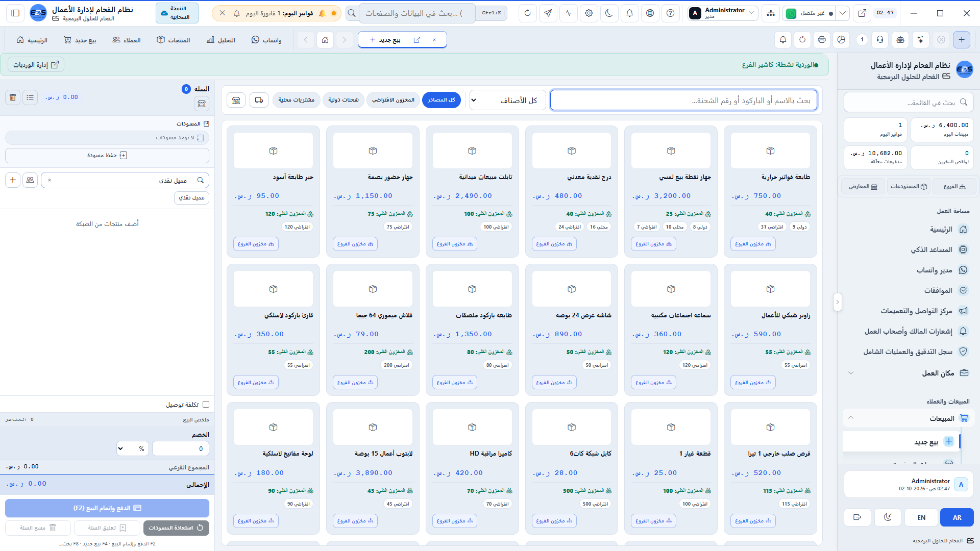This screenshot has height=551, width=980.
Task: Toggle cart list view icon
Action: (x=30, y=97)
